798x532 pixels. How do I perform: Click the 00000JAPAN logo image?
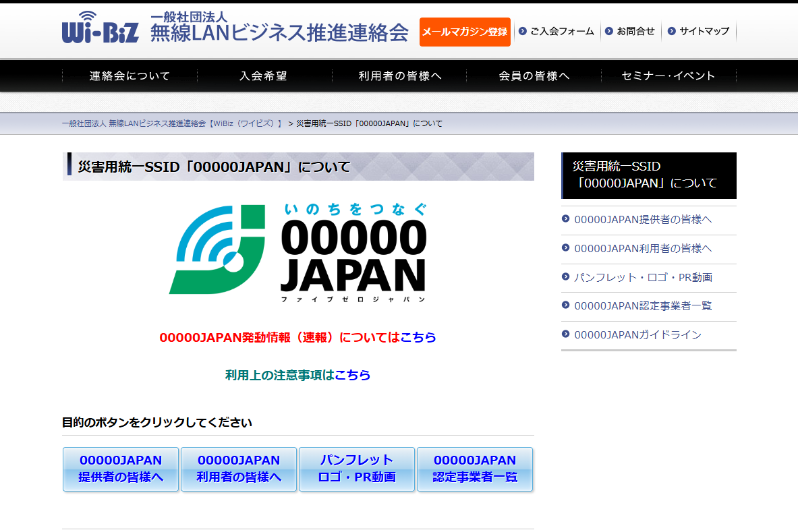[298, 252]
